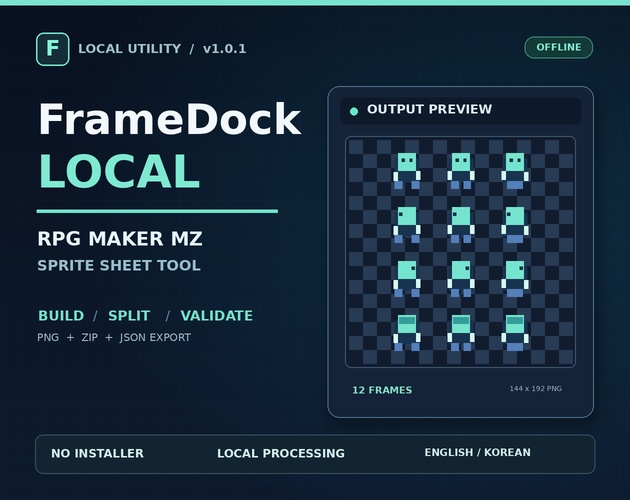
Task: Click the 'PNG + ZIP + JSON EXPORT' text
Action: pos(114,337)
